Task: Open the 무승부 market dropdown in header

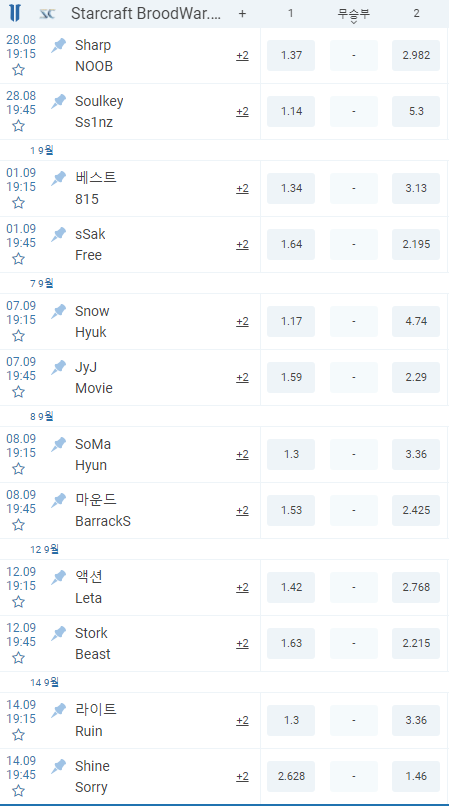Action: pyautogui.click(x=354, y=15)
